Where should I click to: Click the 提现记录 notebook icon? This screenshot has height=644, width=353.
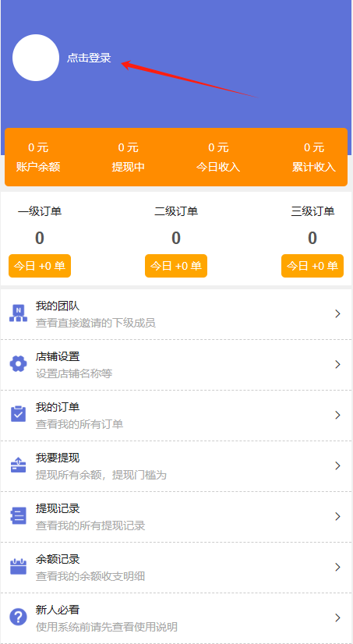(18, 516)
